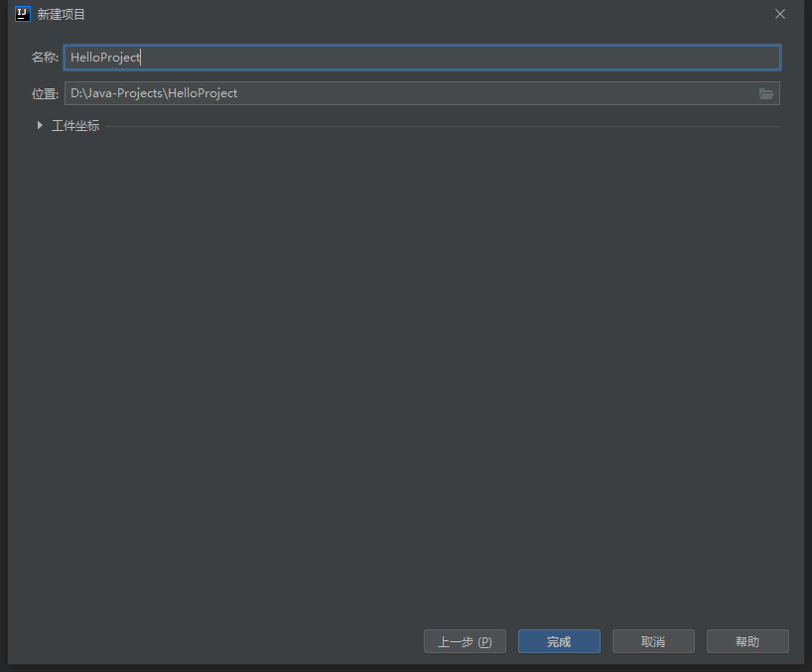Viewport: 812px width, 672px height.
Task: Click the 新建项目 window title text
Action: (62, 14)
